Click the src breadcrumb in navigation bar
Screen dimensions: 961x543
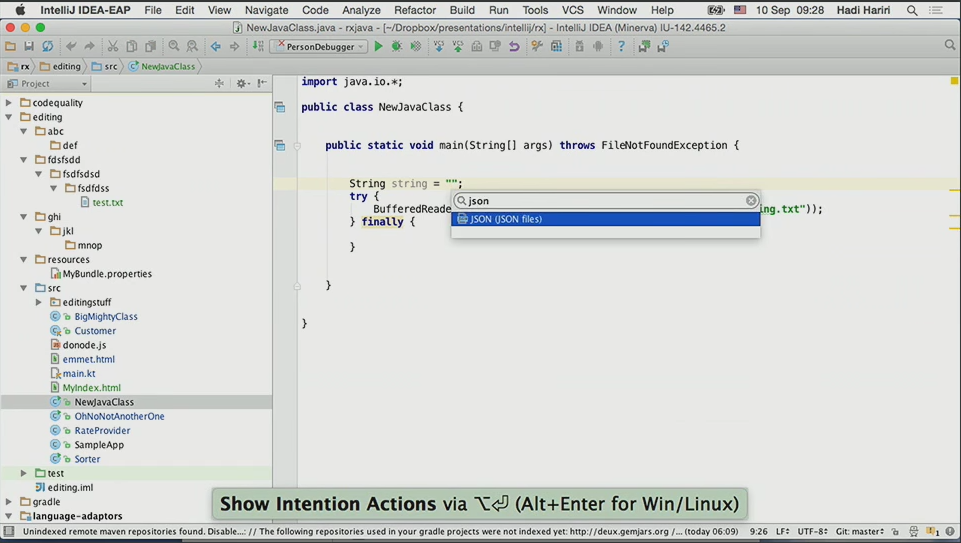105,67
